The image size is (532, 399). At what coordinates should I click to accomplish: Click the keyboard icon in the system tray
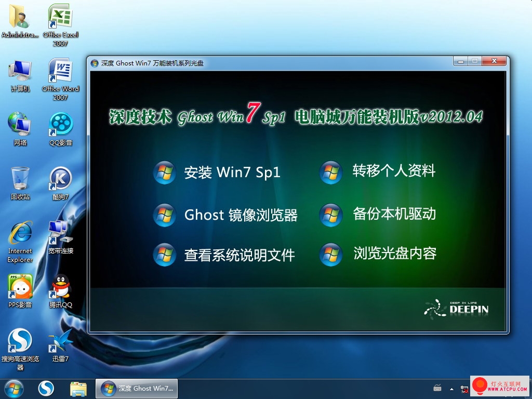pos(437,388)
